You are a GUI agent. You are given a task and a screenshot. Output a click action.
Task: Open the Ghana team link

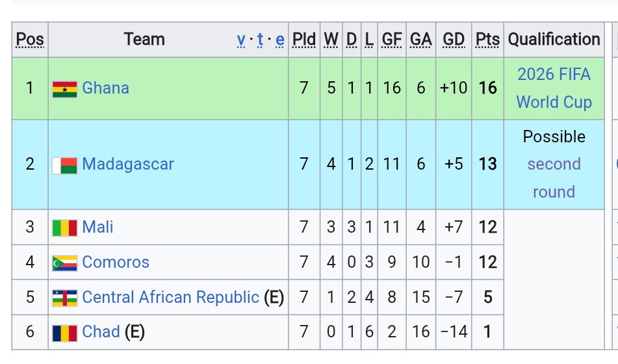[x=106, y=88]
